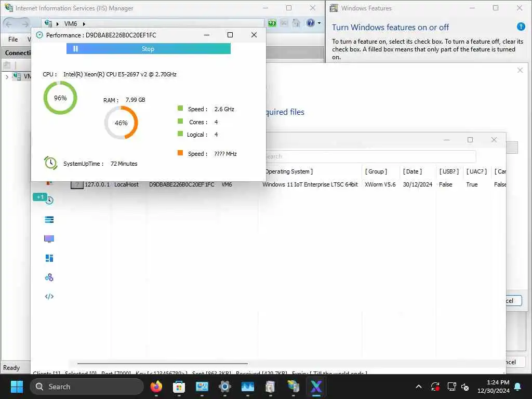Open Microsoft Store from the taskbar
Screen dimensions: 532x399
[x=179, y=387]
